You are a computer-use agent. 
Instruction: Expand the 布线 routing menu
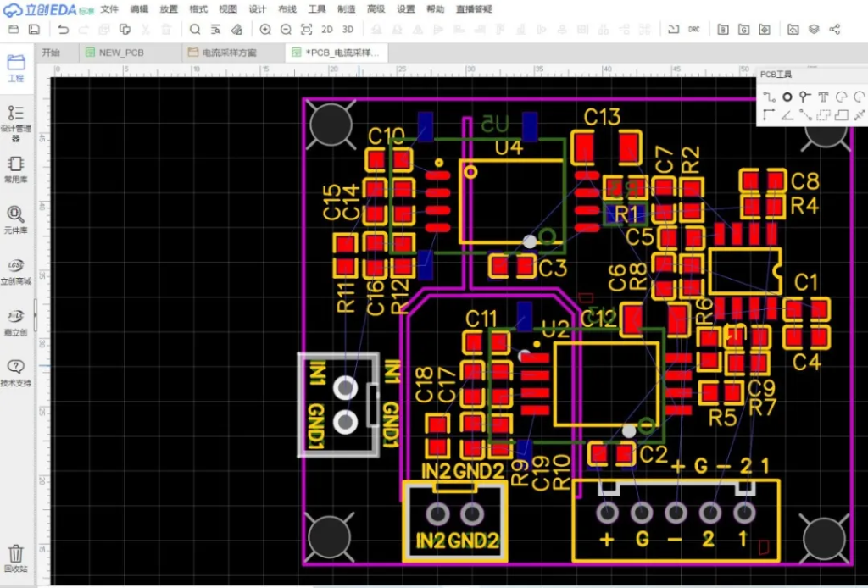[x=287, y=9]
